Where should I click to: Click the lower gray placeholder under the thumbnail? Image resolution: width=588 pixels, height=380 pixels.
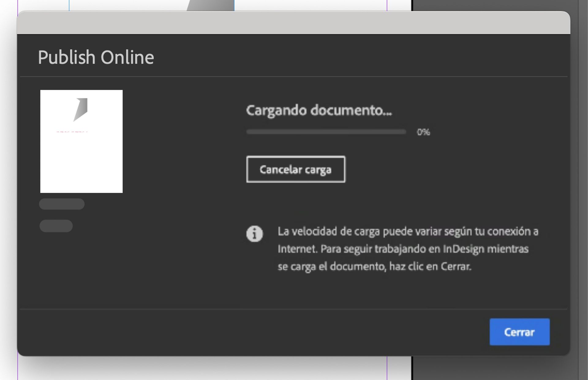coord(56,226)
